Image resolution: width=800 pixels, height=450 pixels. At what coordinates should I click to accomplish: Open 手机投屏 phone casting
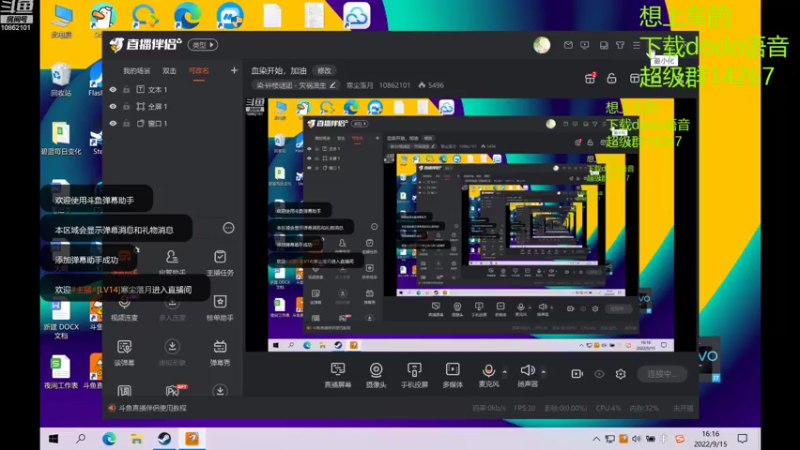[x=414, y=375]
